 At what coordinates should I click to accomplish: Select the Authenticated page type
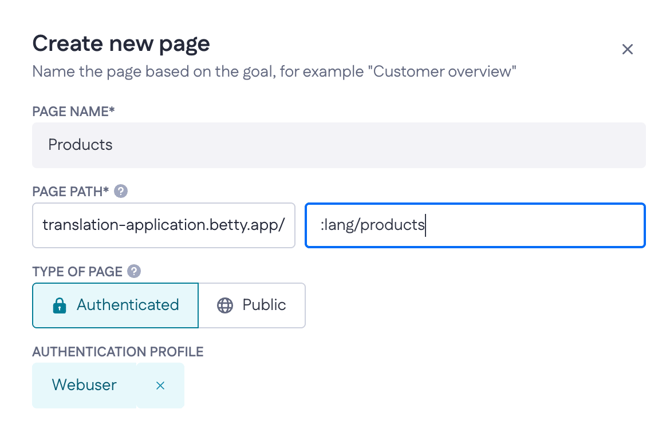pyautogui.click(x=115, y=305)
